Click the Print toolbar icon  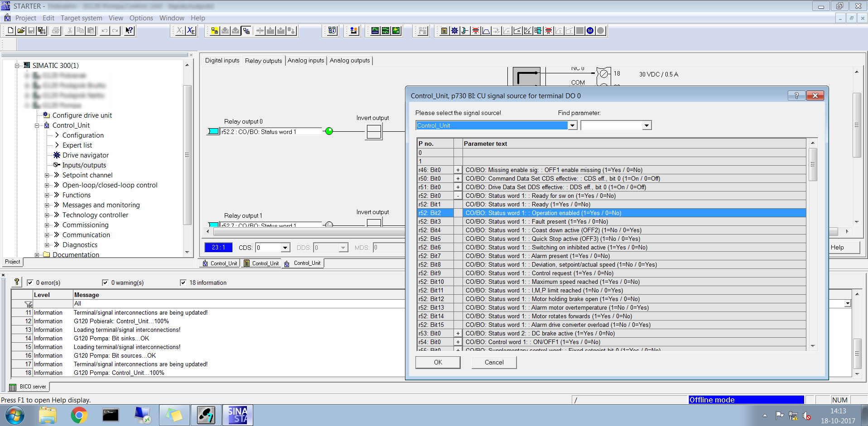56,30
